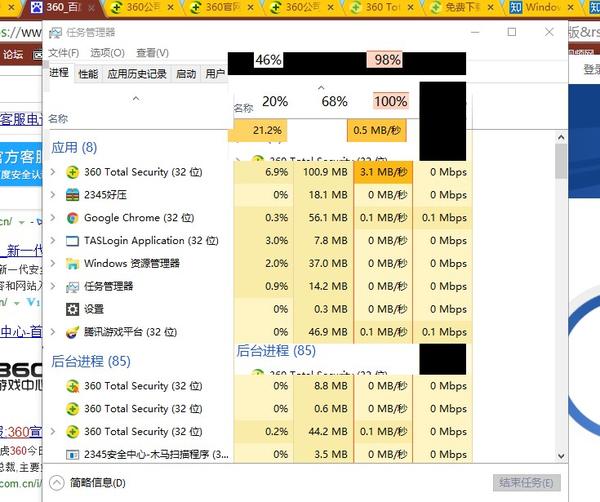Expand the 任务管理器 row
Viewport: 600px width, 502px height.
[53, 287]
